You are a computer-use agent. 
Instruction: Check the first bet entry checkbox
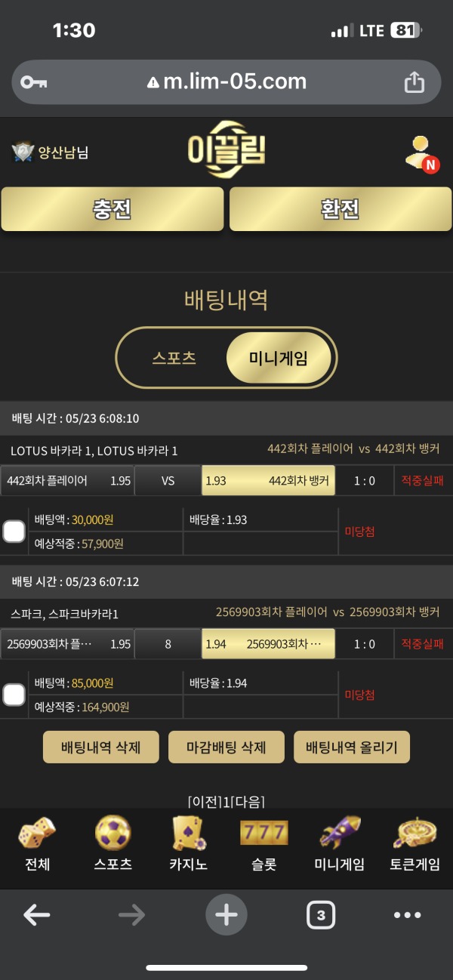(14, 531)
